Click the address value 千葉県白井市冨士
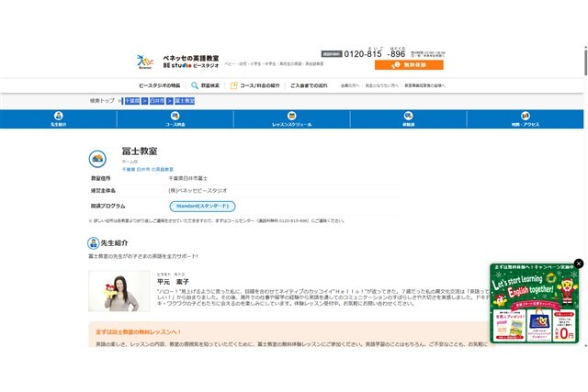 [187, 178]
